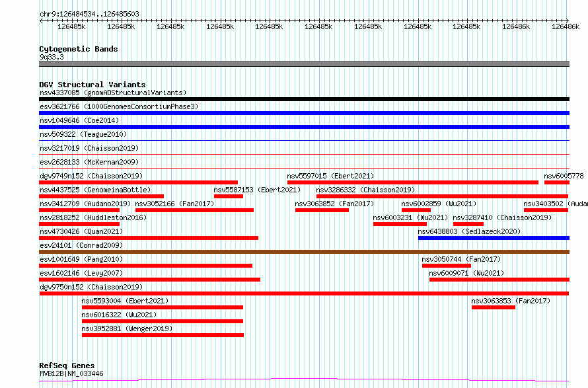Click nsv6016322 Wu2021 label
Image resolution: width=588 pixels, height=388 pixels.
(119, 315)
